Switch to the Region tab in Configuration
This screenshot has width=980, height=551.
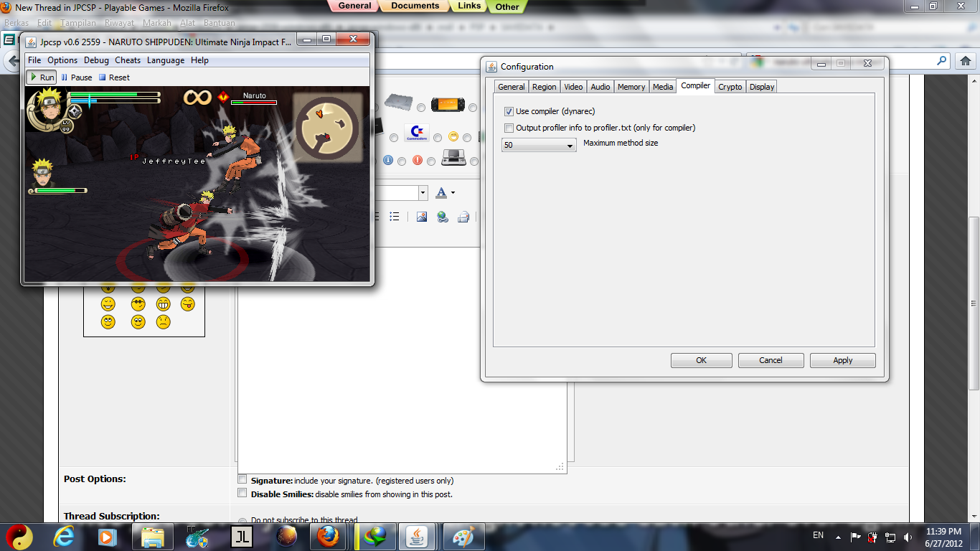(544, 87)
